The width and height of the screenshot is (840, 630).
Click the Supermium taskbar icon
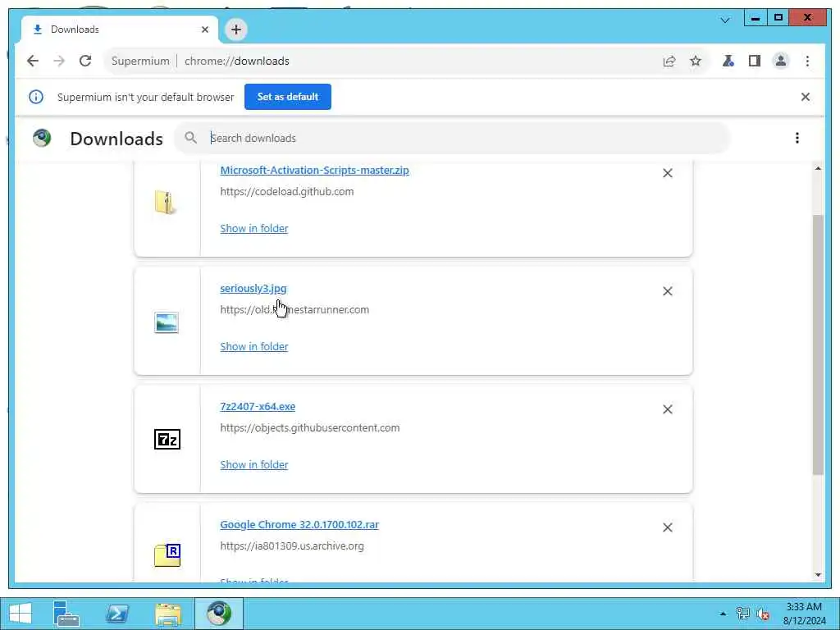(x=219, y=614)
